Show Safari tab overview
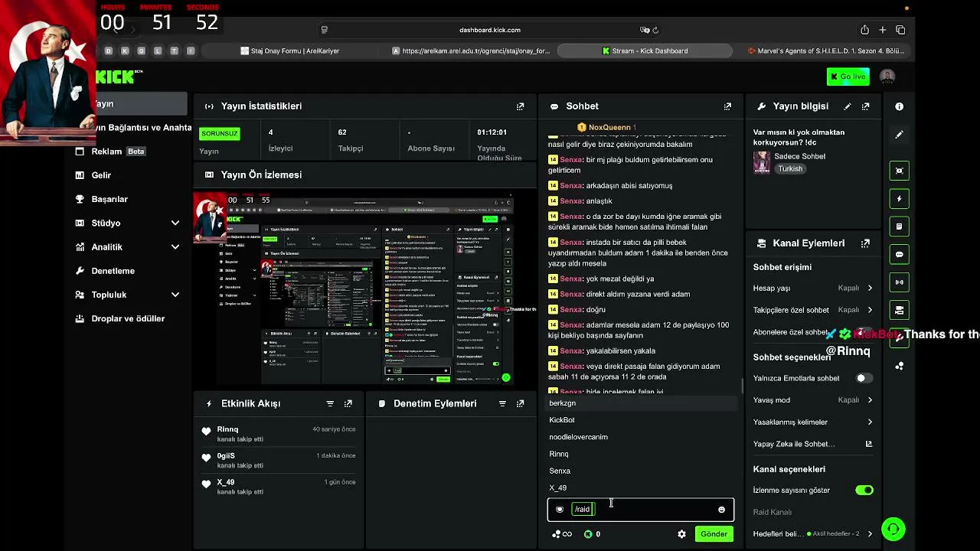Viewport: 980px width, 551px height. (x=900, y=30)
